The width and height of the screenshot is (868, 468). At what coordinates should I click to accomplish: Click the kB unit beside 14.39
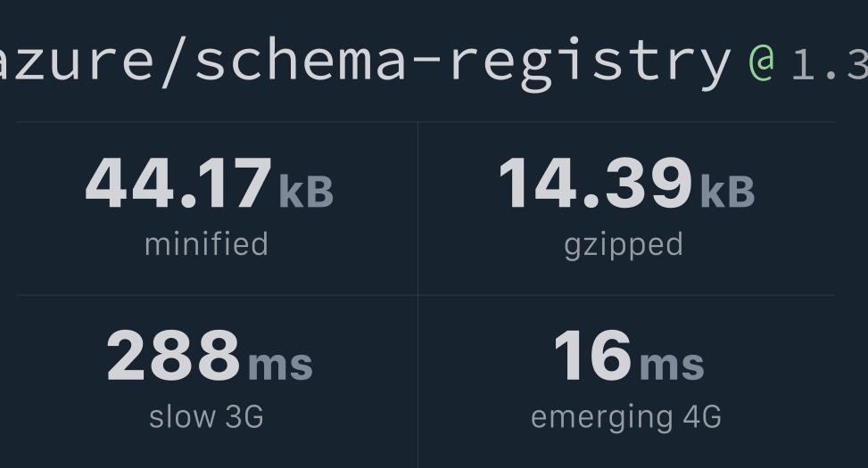point(727,191)
